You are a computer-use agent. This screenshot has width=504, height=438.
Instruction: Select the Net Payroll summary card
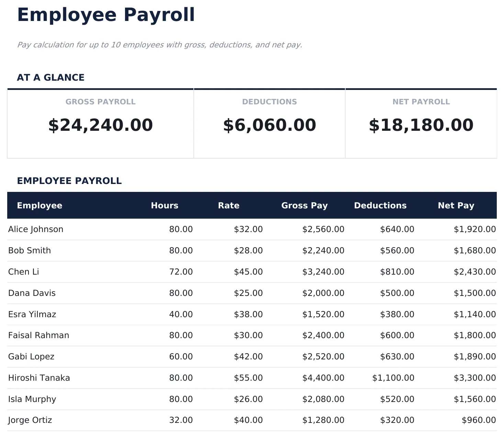point(421,124)
